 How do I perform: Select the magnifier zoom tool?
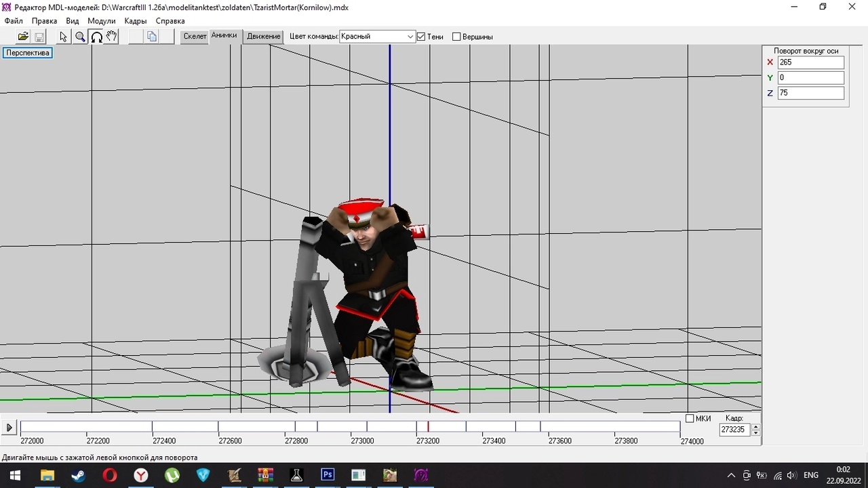[x=80, y=37]
